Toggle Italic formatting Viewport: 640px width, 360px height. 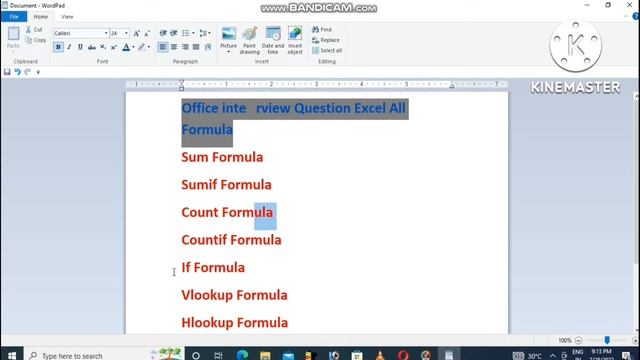click(69, 47)
